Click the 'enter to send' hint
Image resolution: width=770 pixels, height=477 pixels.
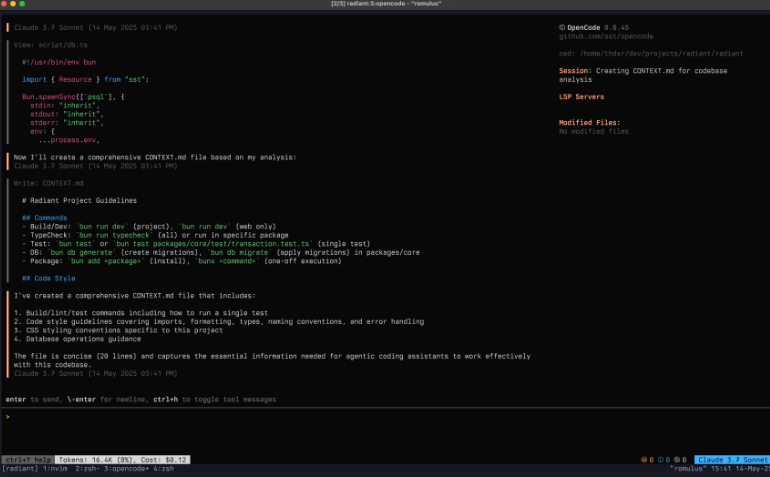click(32, 399)
